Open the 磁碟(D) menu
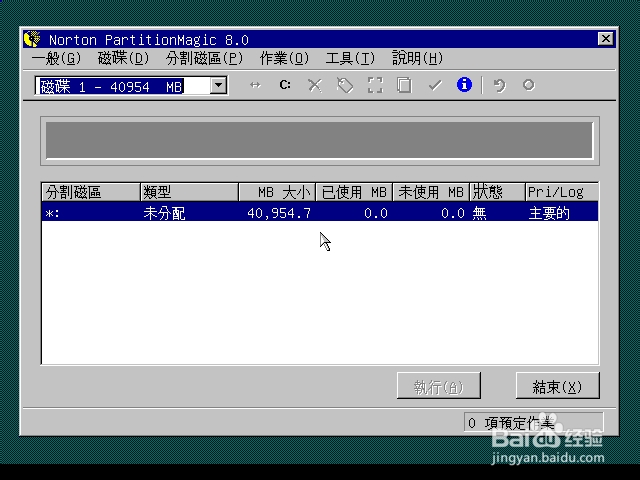This screenshot has width=640, height=480. tap(123, 58)
